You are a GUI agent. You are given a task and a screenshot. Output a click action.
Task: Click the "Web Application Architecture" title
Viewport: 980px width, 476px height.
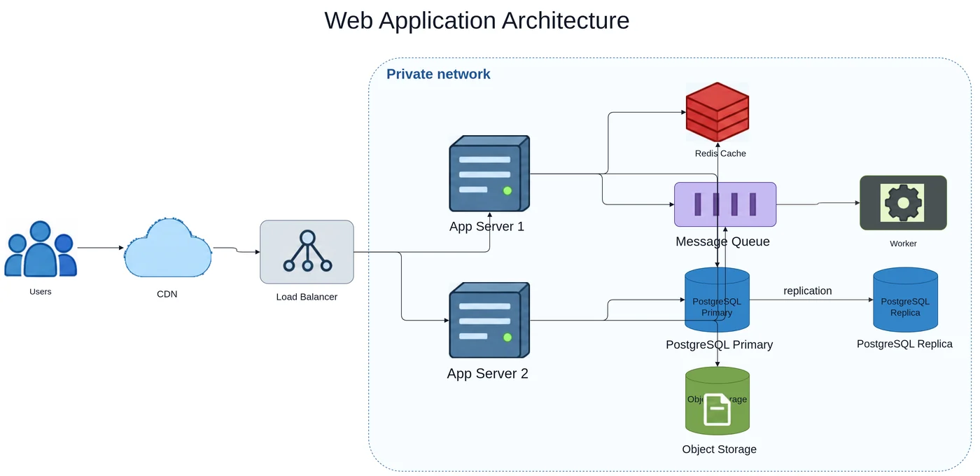coord(477,20)
